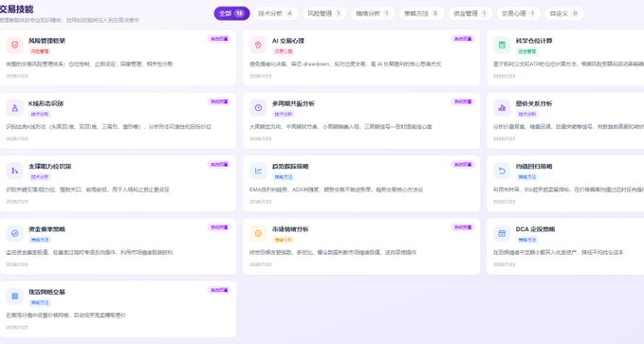This screenshot has height=344, width=644.
Task: Click the 系统预置 badge on K线形态识别 card
Action: click(219, 101)
